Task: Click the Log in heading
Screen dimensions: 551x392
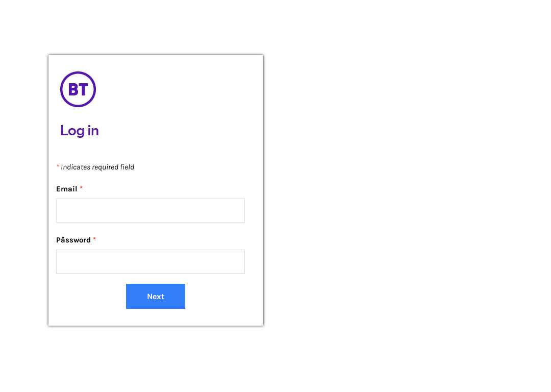Action: coord(80,131)
